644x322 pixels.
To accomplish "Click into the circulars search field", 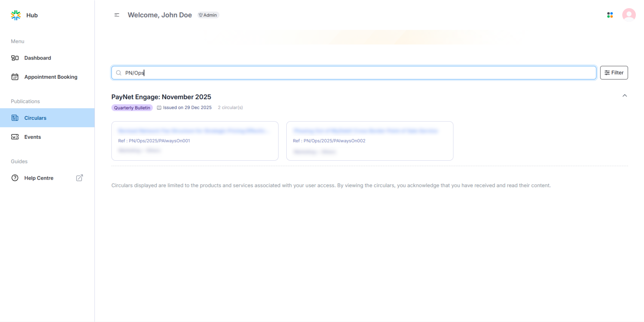I will [x=354, y=73].
